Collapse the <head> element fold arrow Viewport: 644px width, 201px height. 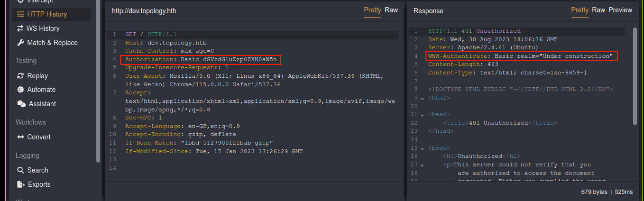pos(422,115)
